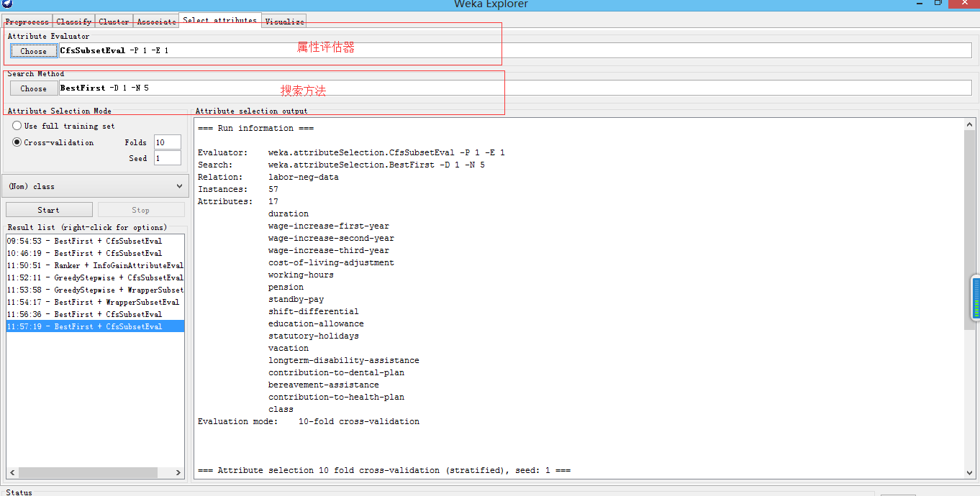980x496 pixels.
Task: Select result 11:53:58 GreedyStepwise + WrapperSubset
Action: tap(95, 290)
